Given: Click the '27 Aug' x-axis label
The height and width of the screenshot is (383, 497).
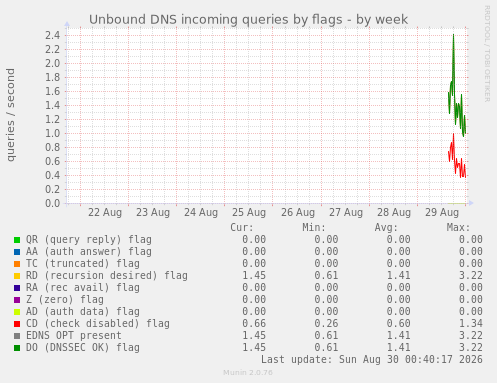Looking at the screenshot, I should (x=346, y=212).
